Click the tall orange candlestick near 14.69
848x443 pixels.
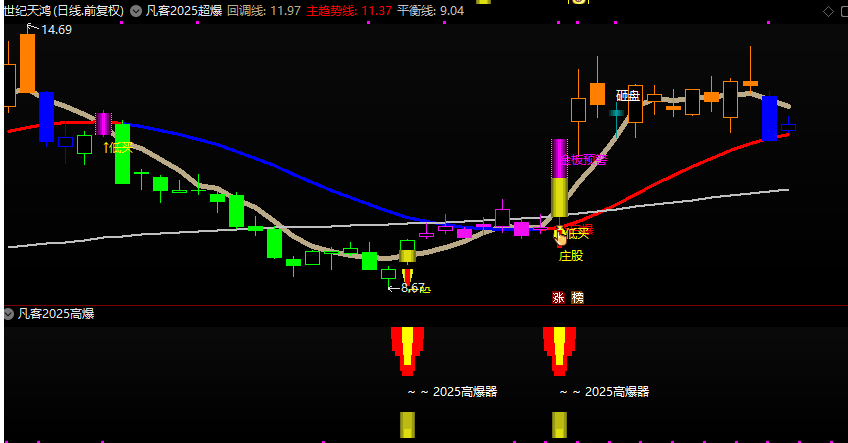click(27, 62)
